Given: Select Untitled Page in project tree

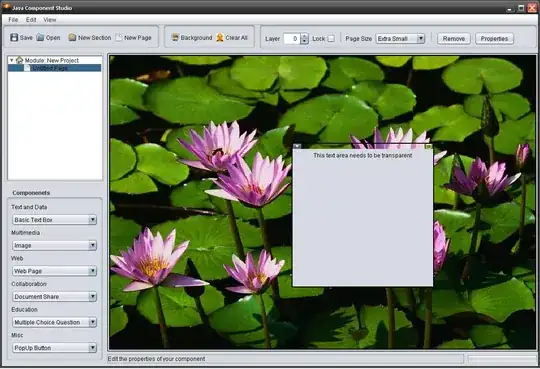Looking at the screenshot, I should click(50, 68).
